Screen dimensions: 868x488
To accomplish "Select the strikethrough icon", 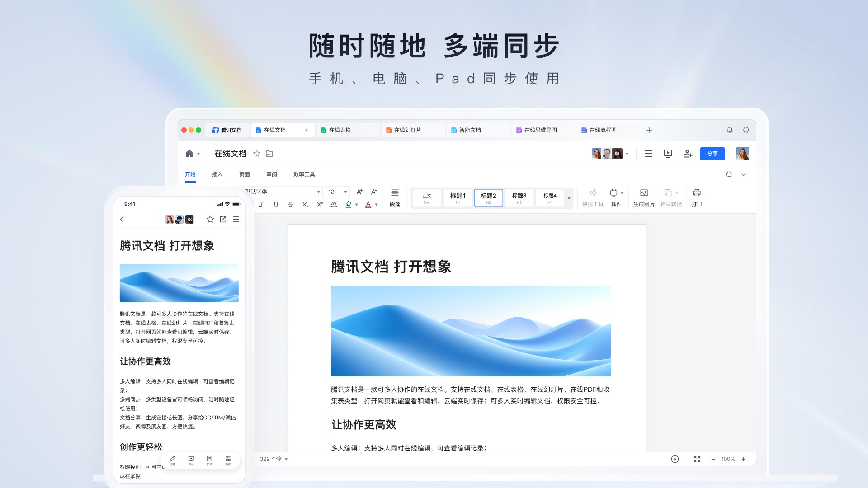I will pyautogui.click(x=291, y=204).
